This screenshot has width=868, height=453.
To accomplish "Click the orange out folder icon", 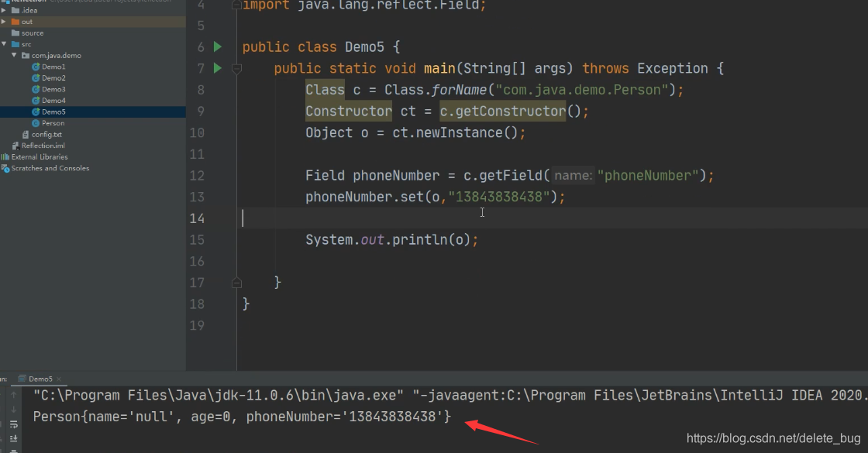I will point(15,22).
